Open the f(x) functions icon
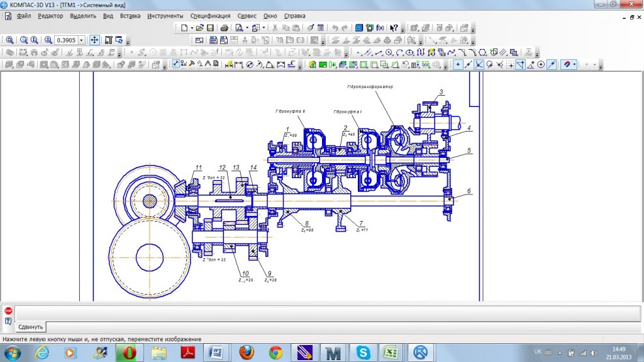Screen dimensions: 644x362 click(380, 28)
